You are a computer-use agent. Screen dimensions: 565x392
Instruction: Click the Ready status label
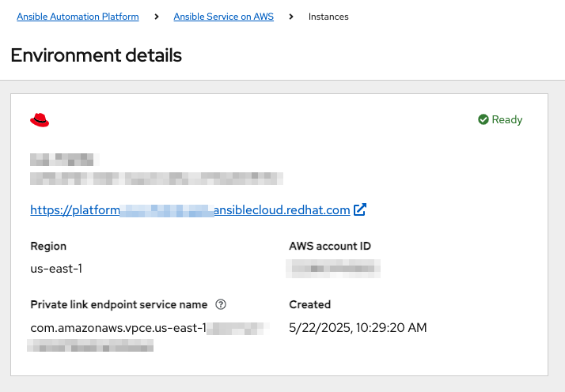[x=507, y=119]
